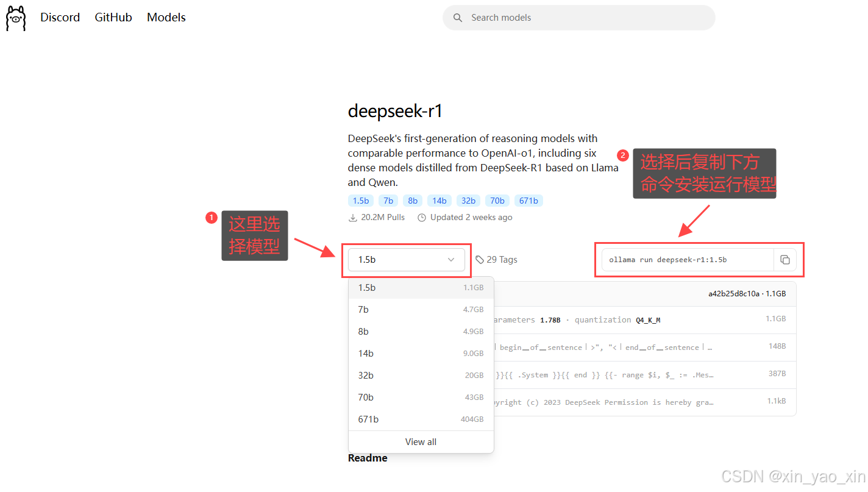Select the 671b 404GB option
868x492 pixels.
coord(421,419)
